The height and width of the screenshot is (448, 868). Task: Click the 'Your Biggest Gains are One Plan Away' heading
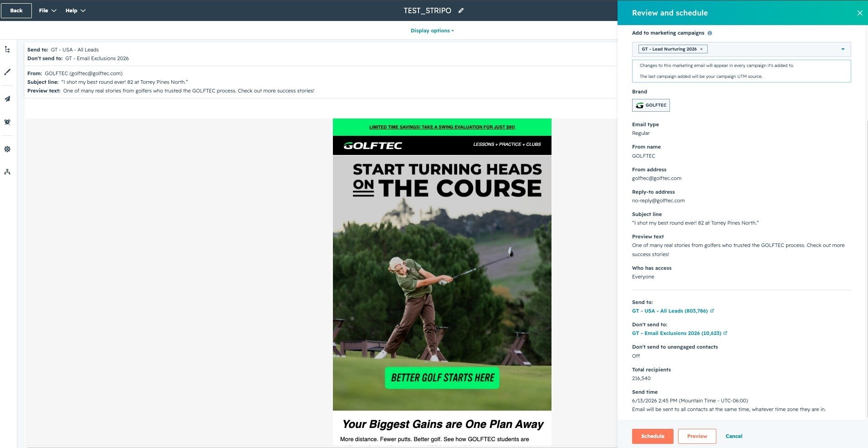coord(443,424)
